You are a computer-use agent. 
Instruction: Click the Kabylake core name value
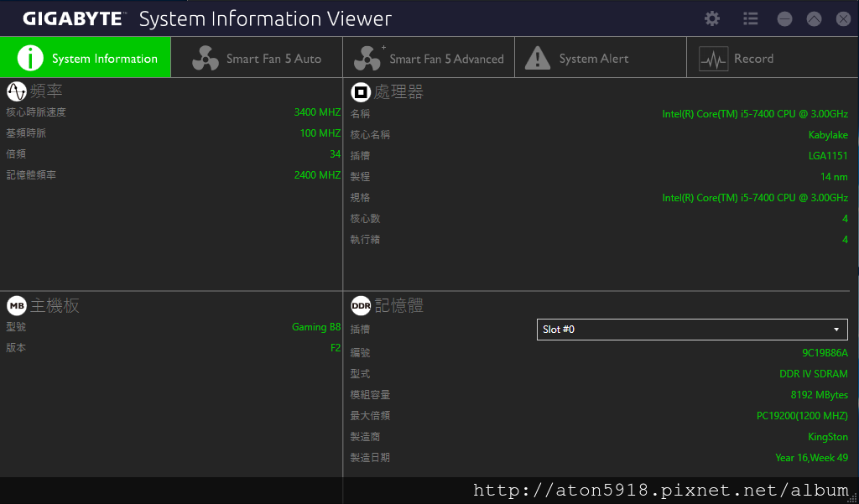[828, 135]
